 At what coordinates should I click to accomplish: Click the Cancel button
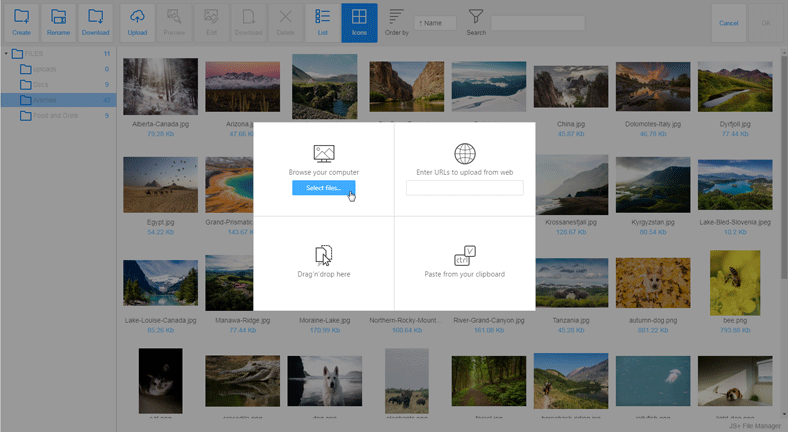tap(729, 23)
